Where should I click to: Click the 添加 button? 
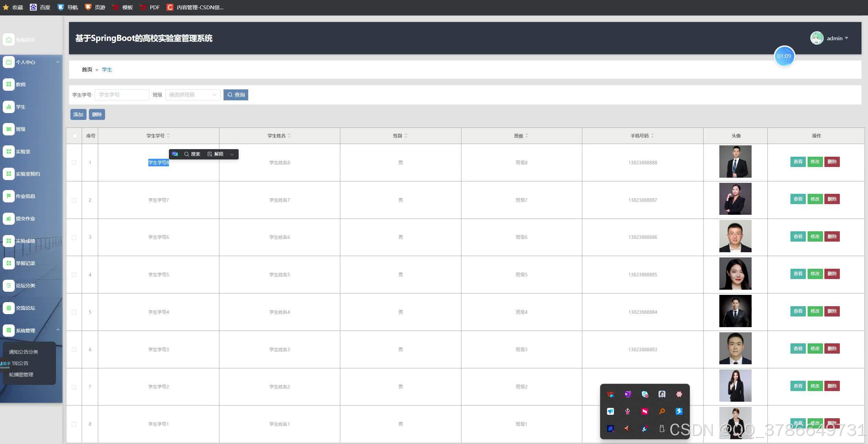78,114
